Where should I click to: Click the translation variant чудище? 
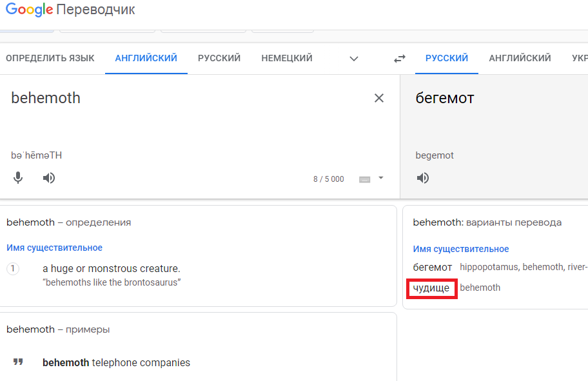click(x=431, y=288)
